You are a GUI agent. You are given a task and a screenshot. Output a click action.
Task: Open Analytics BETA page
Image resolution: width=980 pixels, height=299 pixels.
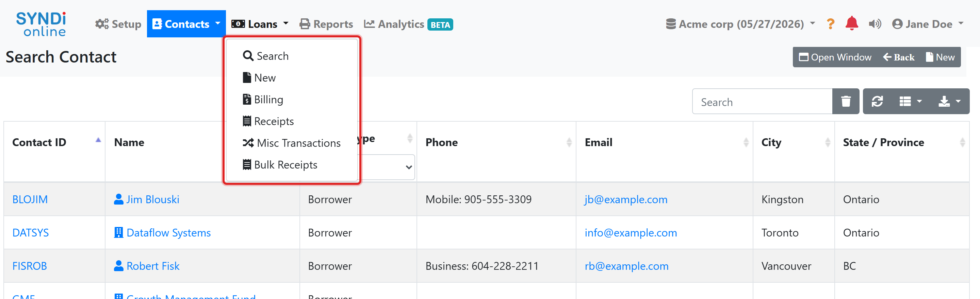pyautogui.click(x=408, y=24)
